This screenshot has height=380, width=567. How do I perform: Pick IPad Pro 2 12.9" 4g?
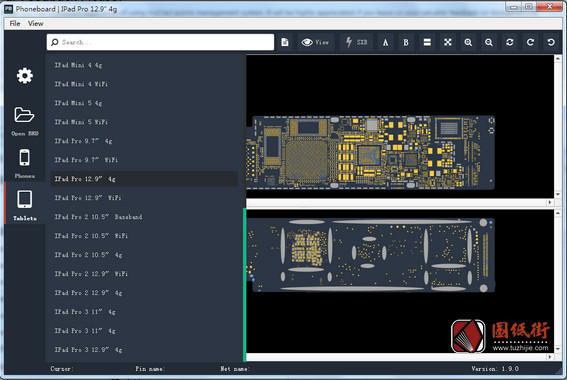(144, 293)
